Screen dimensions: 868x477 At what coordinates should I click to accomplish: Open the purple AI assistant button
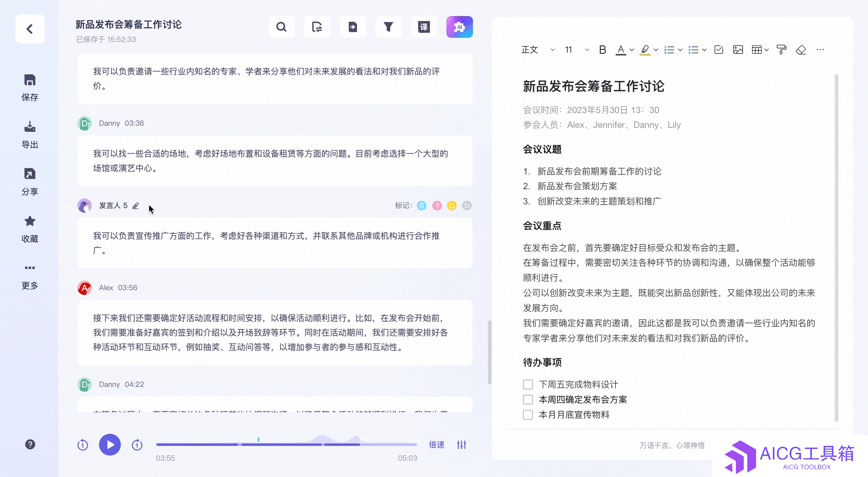point(460,27)
